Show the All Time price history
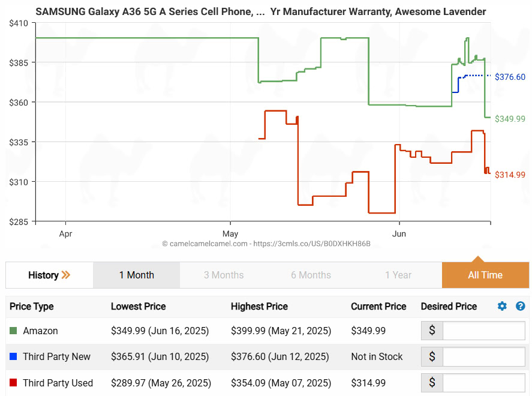The width and height of the screenshot is (532, 396). pos(485,275)
